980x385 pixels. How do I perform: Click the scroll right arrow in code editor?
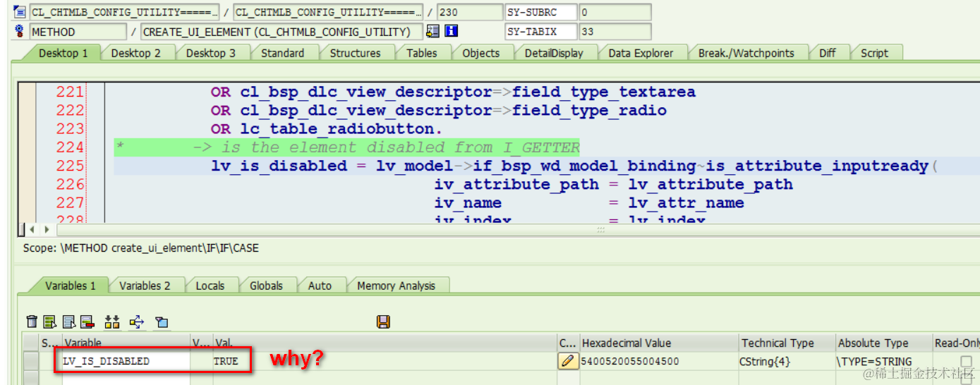point(47,229)
